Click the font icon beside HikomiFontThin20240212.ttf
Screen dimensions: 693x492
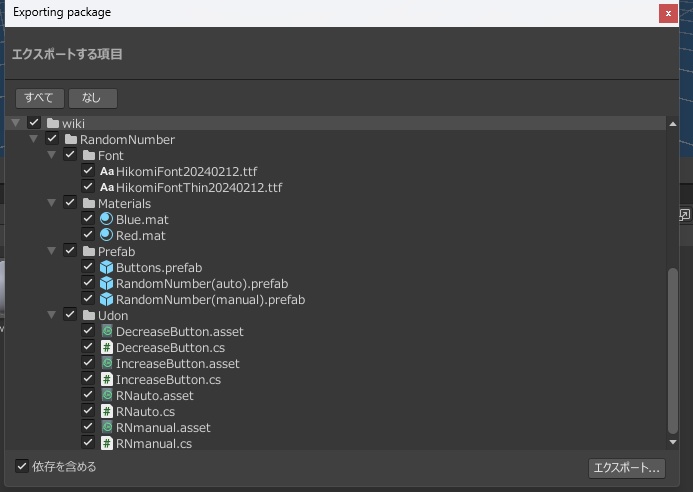click(107, 187)
